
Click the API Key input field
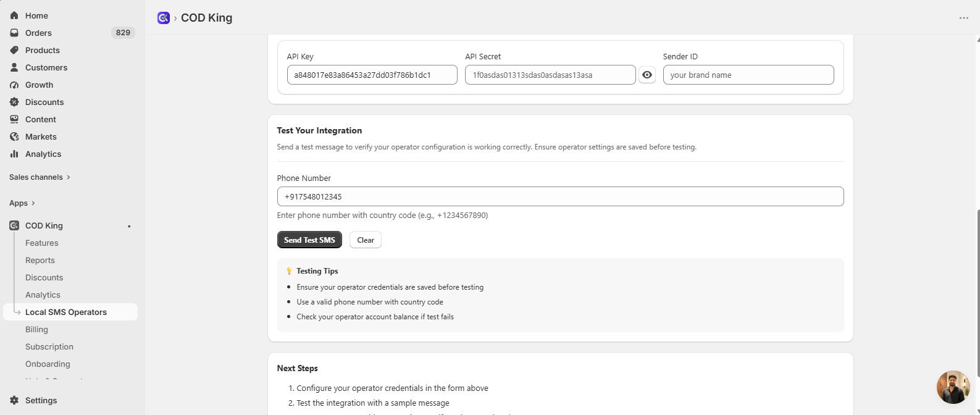(x=372, y=75)
